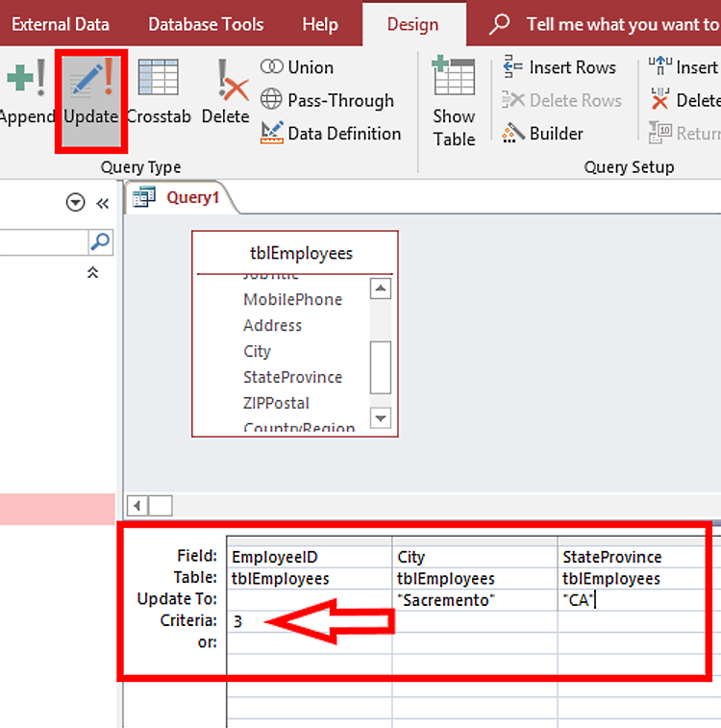
Task: Select StateProvince field in tblEmployees list
Action: pyautogui.click(x=293, y=377)
